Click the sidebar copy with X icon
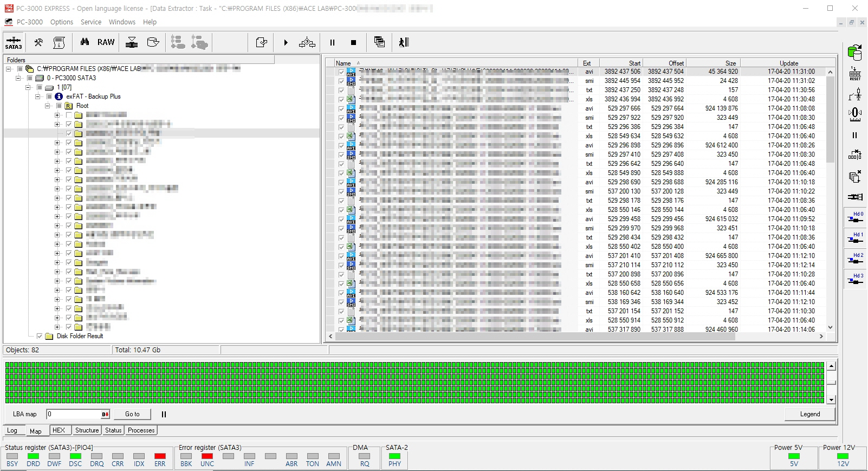The height and width of the screenshot is (471, 868). point(855,176)
